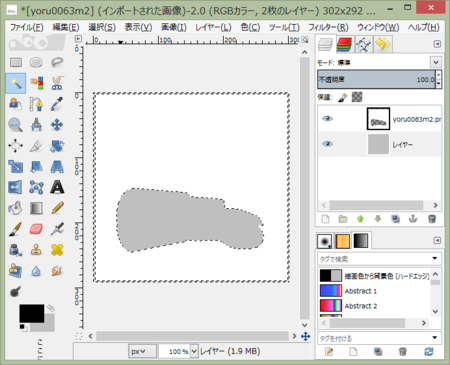Select the Blend gradient tool
The image size is (450, 365).
pyautogui.click(x=36, y=208)
